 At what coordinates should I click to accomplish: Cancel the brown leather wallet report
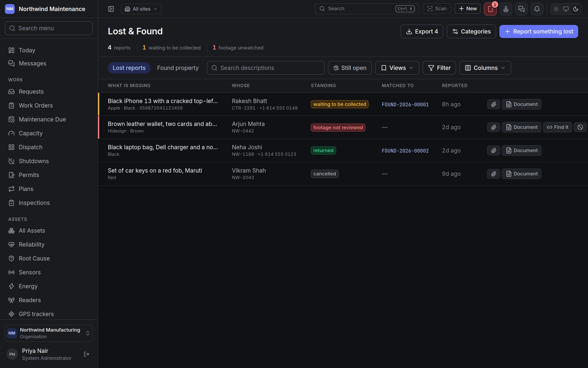pyautogui.click(x=580, y=127)
